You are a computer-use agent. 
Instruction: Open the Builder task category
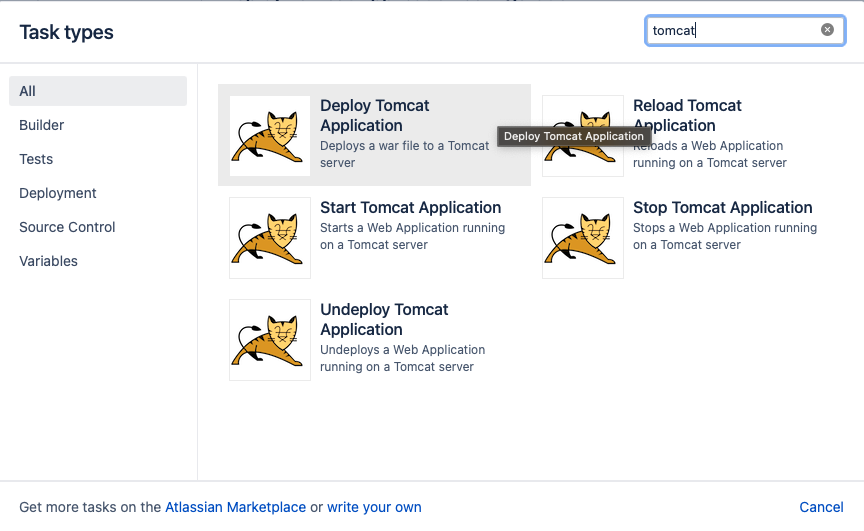coord(41,125)
